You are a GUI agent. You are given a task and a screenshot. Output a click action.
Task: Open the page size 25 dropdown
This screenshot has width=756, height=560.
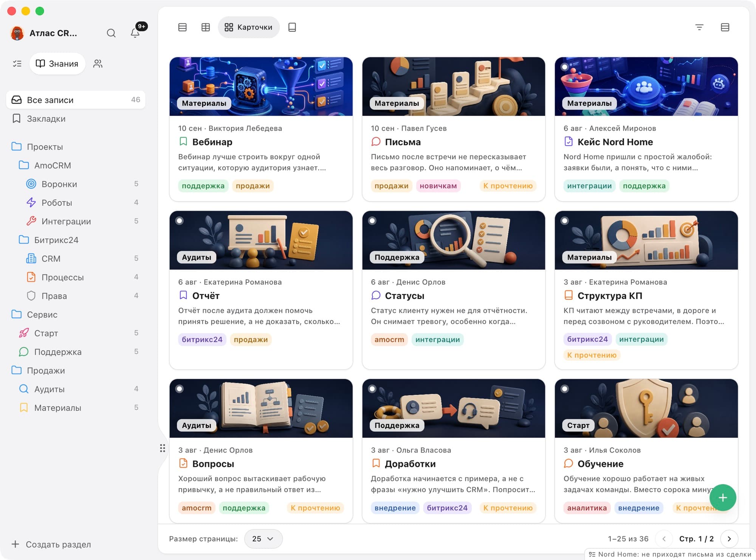263,539
